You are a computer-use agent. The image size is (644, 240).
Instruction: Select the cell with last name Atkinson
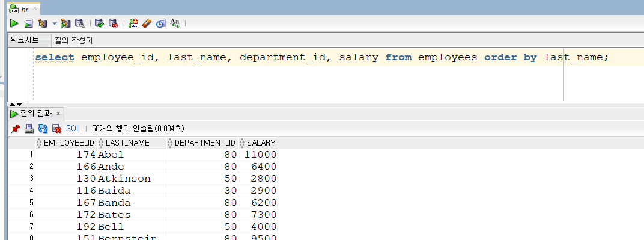point(132,179)
